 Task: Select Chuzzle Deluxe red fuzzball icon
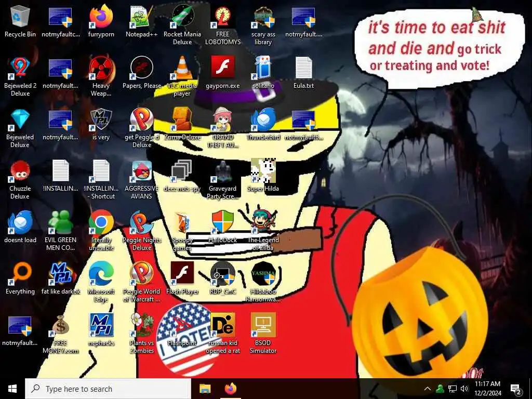tap(20, 171)
